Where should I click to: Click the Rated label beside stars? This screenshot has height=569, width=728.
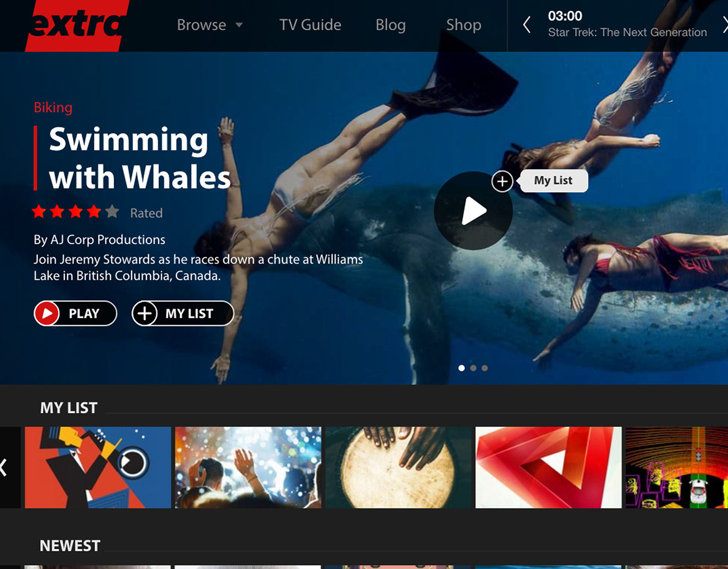click(x=146, y=213)
